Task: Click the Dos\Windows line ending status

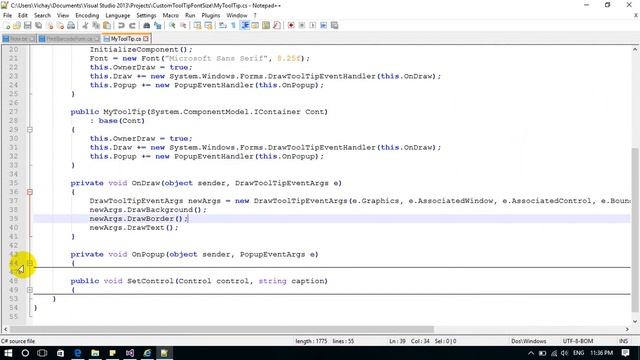Action: [529, 341]
